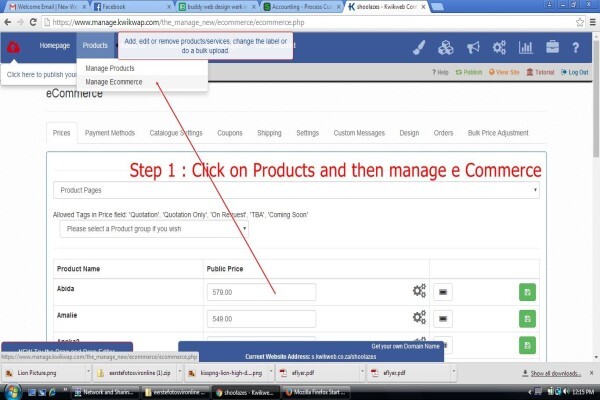Open Mozilla Firefox taskbar item

[x=315, y=392]
